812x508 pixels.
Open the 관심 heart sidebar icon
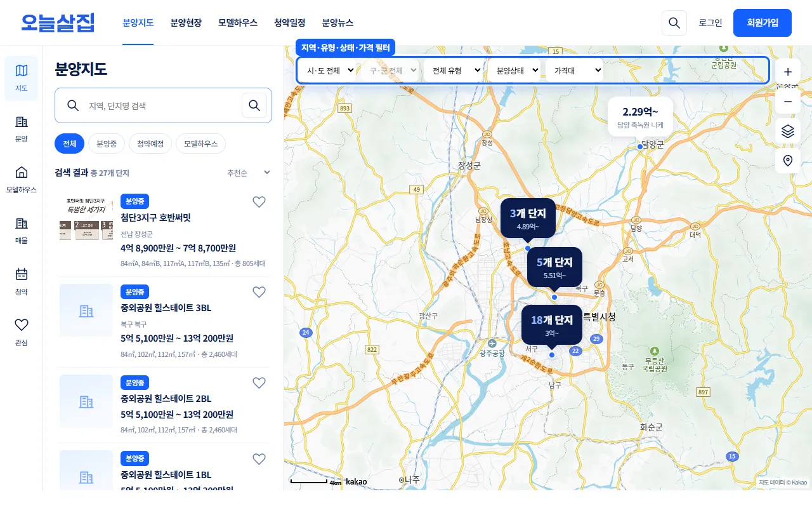click(x=21, y=332)
